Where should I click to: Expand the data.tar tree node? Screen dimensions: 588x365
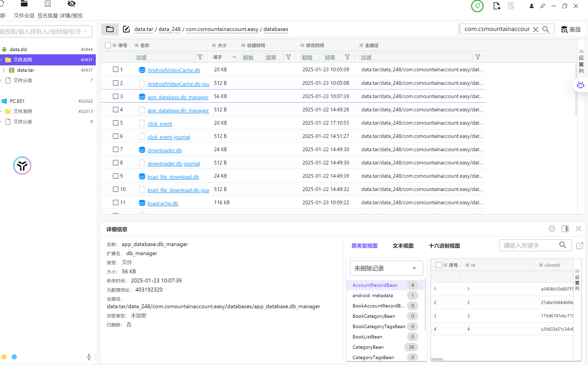coord(3,70)
